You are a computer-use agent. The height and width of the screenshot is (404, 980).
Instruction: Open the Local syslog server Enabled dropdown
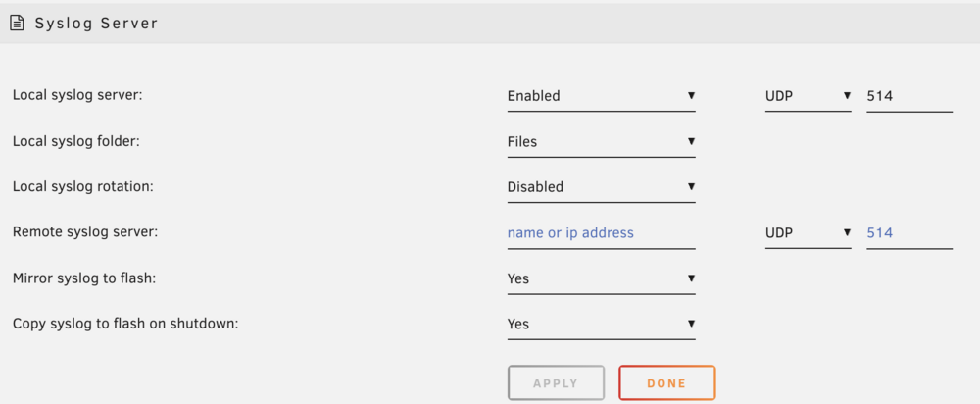[602, 96]
